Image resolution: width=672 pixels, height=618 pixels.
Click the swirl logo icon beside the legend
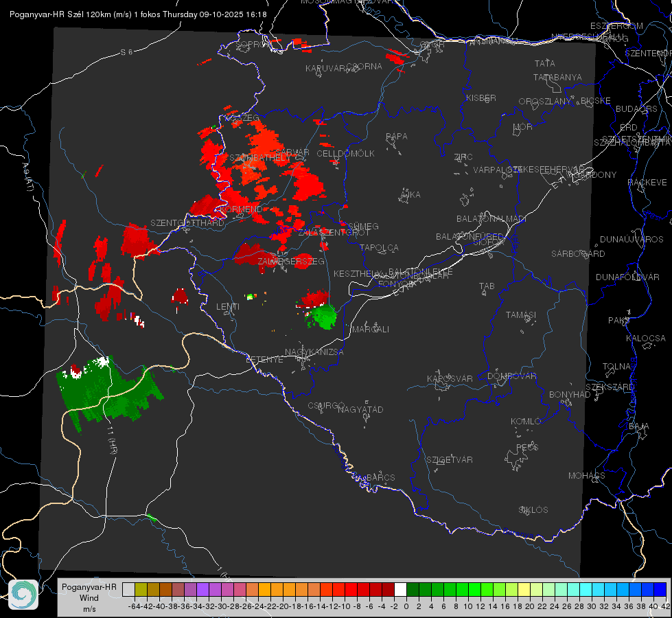click(x=23, y=595)
